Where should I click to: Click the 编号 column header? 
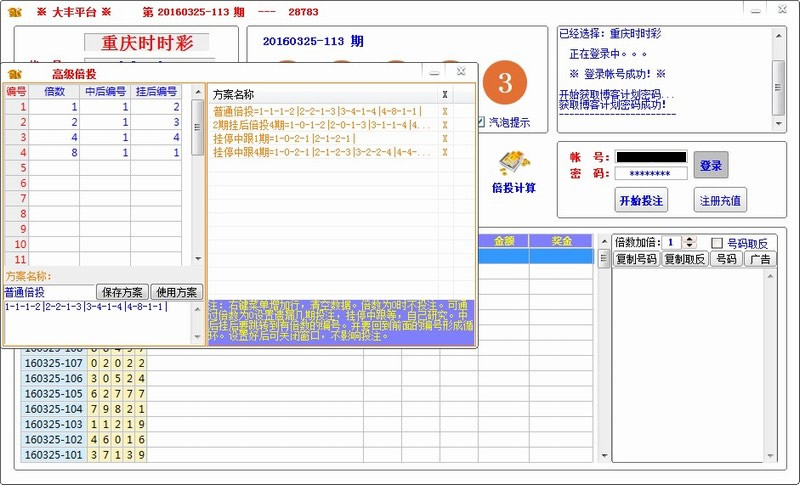16,91
